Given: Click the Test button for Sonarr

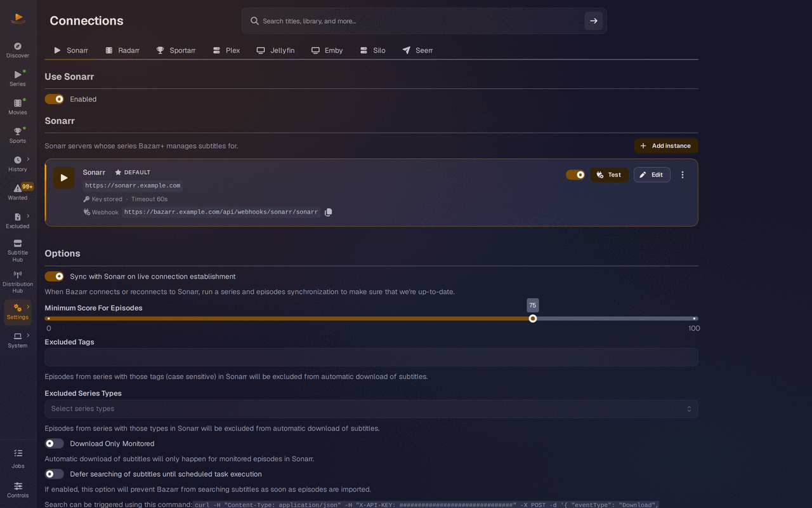Looking at the screenshot, I should (609, 175).
